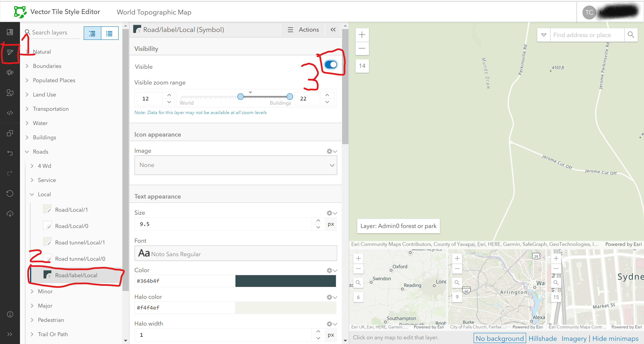Click the text Color swatch #364b4f

point(285,281)
